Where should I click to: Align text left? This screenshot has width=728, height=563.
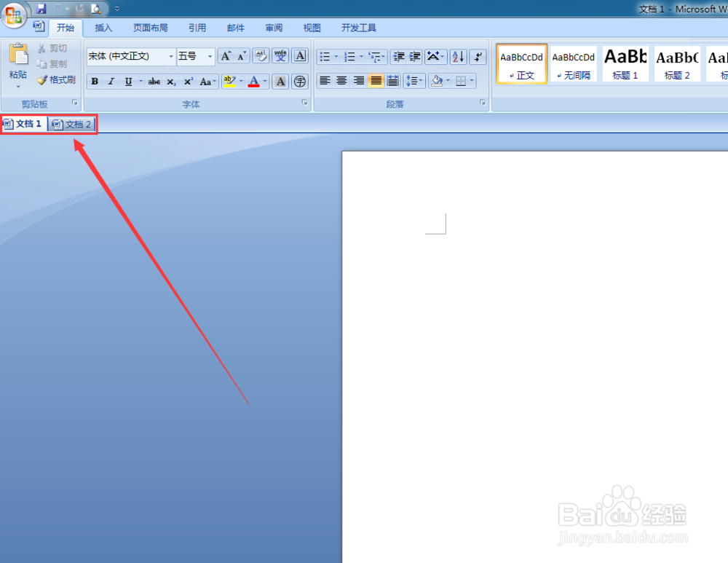[x=325, y=81]
